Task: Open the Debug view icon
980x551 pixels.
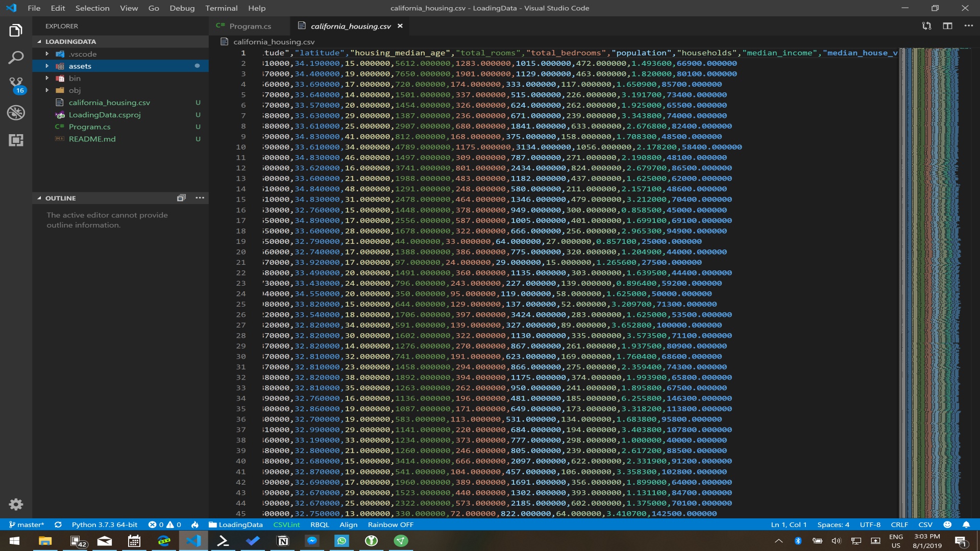Action: click(16, 112)
